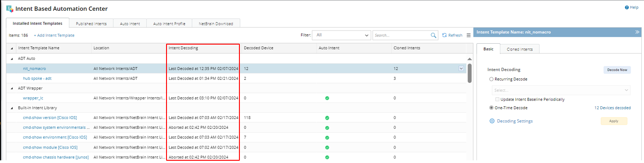The width and height of the screenshot is (644, 163).
Task: Open the hamburger menu beside Refresh
Action: point(468,35)
